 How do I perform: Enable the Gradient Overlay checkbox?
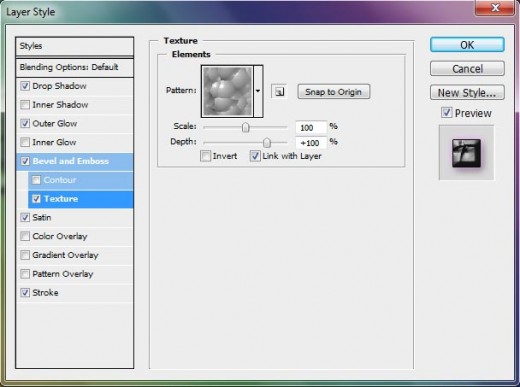(25, 255)
